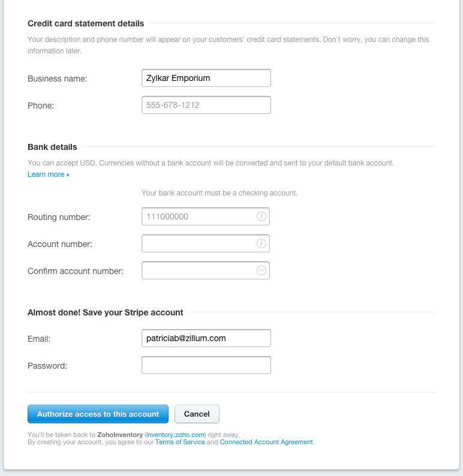Image resolution: width=463 pixels, height=476 pixels.
Task: Focus the Password input box
Action: click(206, 365)
